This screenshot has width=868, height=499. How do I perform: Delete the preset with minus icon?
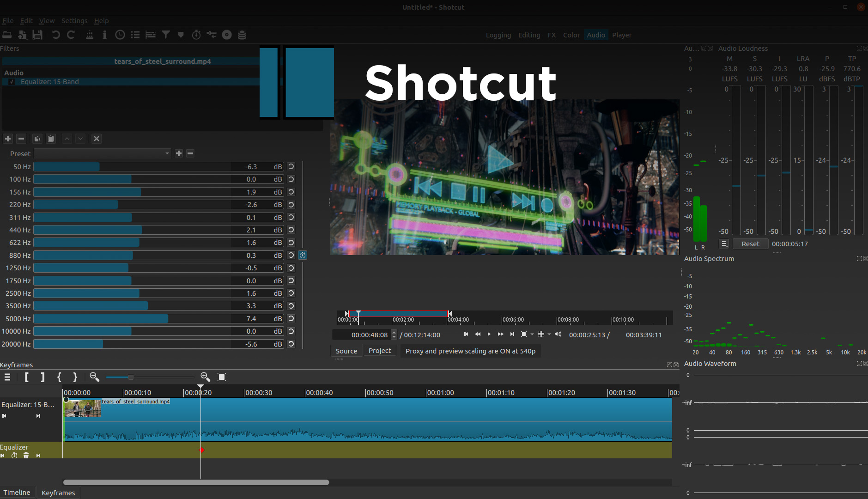click(x=190, y=153)
